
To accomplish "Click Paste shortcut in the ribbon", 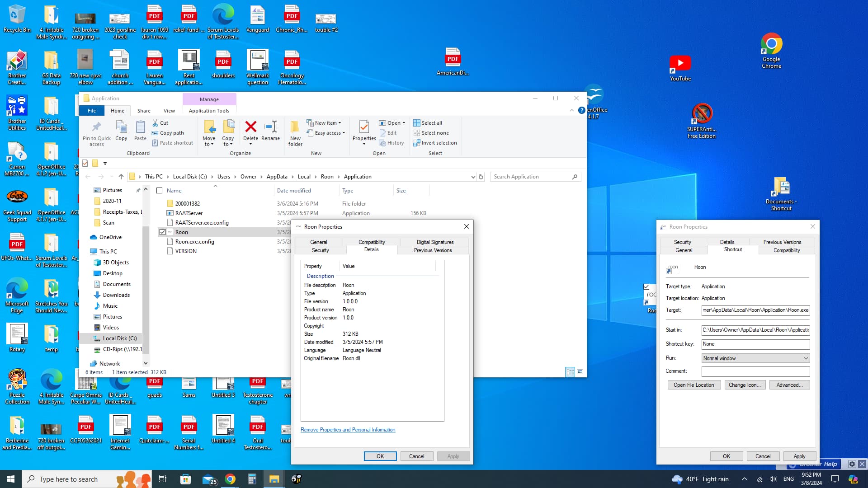I will coord(172,143).
